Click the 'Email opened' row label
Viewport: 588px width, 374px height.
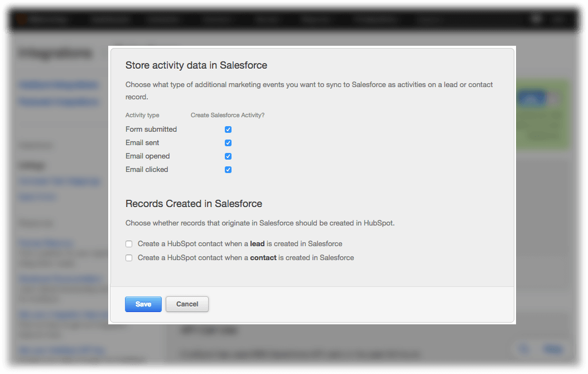click(x=147, y=156)
